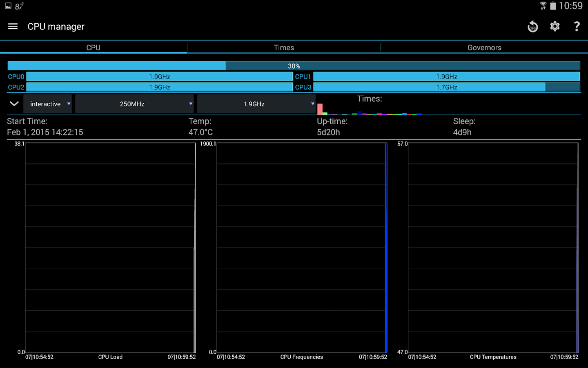Tap the battery status icon
The image size is (588, 368).
point(553,6)
